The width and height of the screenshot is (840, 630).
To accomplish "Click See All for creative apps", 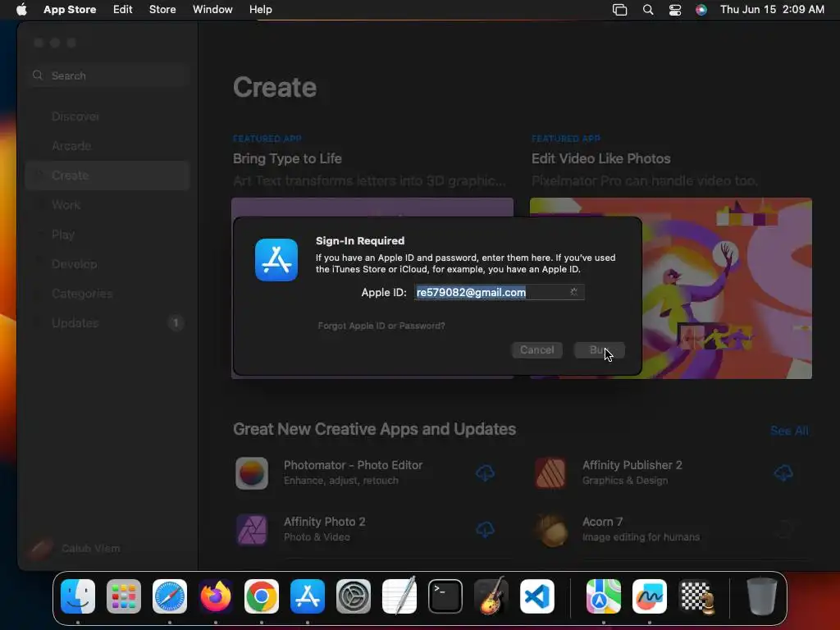I will (789, 431).
